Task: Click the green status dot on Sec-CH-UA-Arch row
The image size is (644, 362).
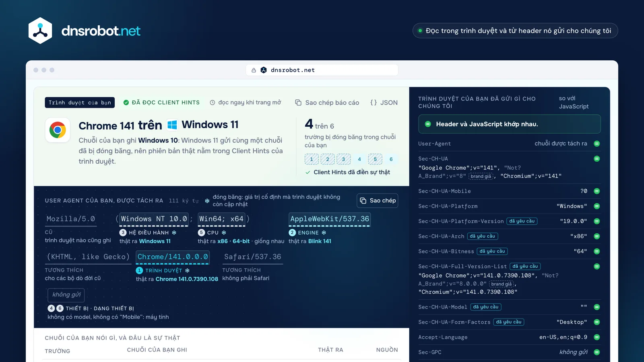Action: [597, 236]
